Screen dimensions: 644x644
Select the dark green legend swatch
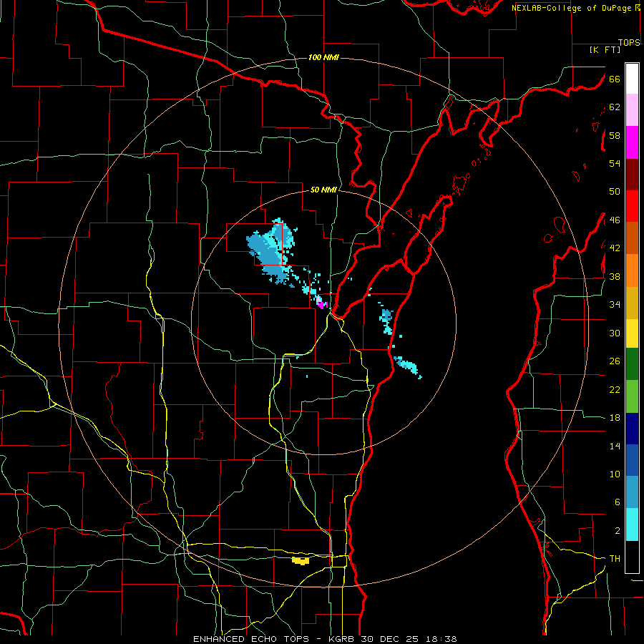pyautogui.click(x=632, y=364)
